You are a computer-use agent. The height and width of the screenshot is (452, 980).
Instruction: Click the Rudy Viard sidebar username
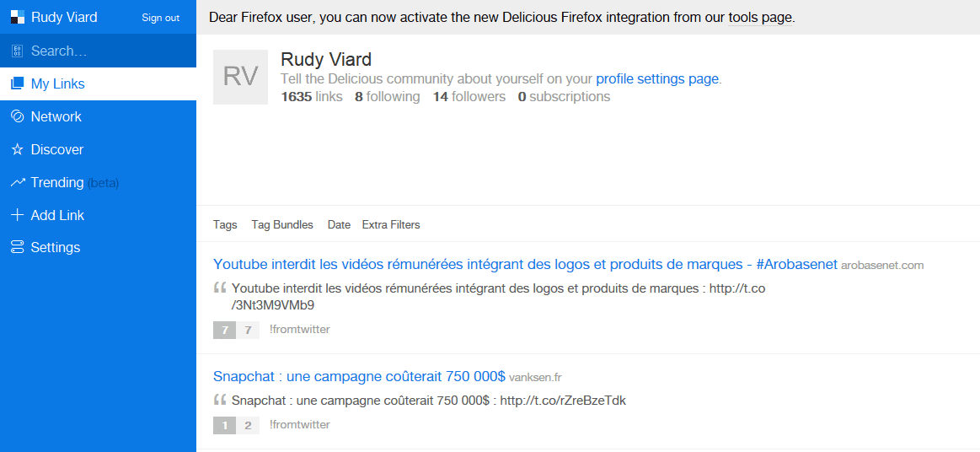pos(64,18)
